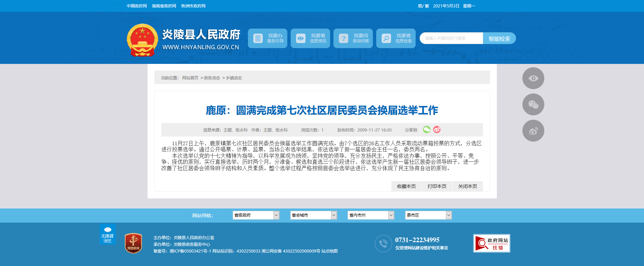Click the 政府网站找错 error-report icon
This screenshot has width=644, height=266.
point(491,243)
